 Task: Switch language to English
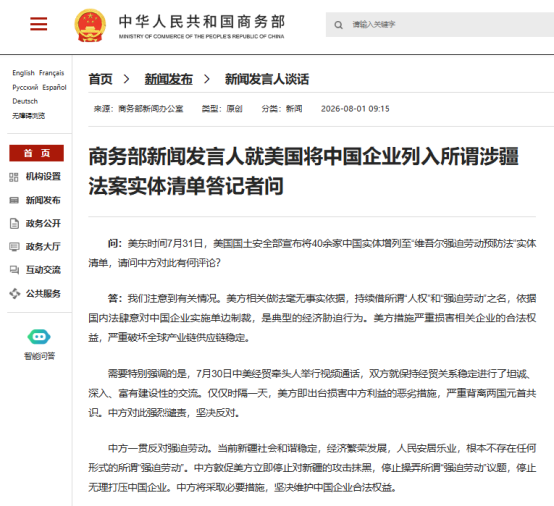pyautogui.click(x=23, y=73)
